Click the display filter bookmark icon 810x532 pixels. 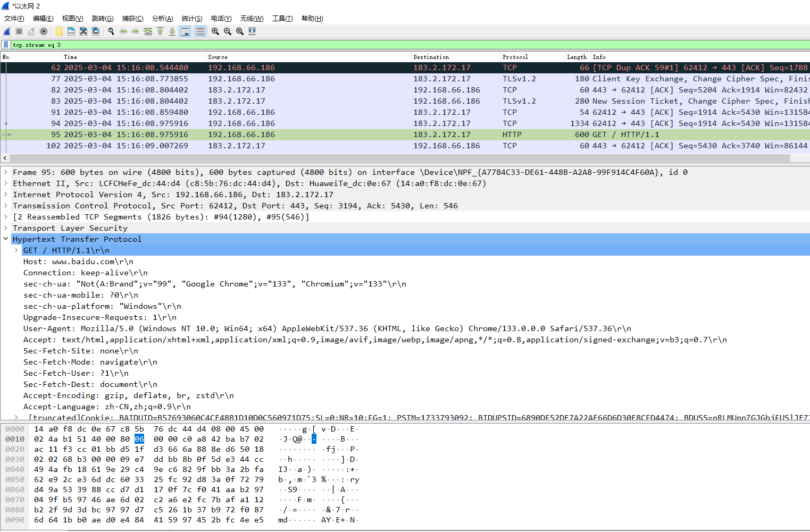click(x=6, y=45)
